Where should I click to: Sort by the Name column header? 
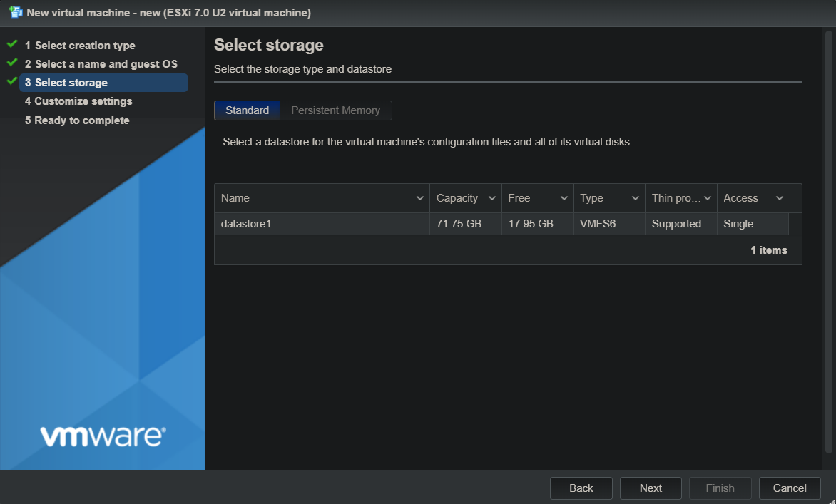coord(235,198)
